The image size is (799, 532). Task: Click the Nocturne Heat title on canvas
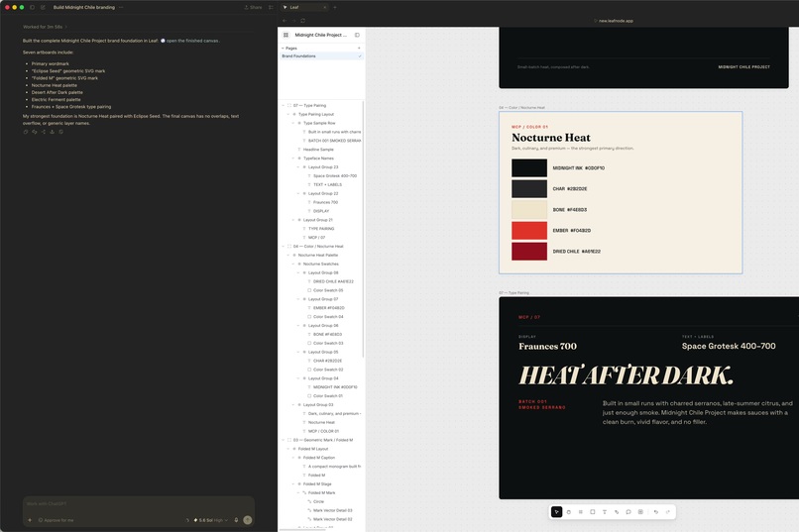551,138
